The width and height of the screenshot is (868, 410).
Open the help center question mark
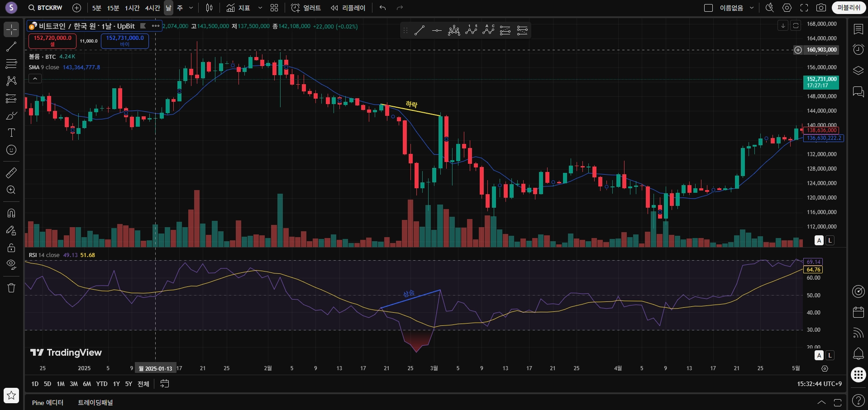coord(858,400)
